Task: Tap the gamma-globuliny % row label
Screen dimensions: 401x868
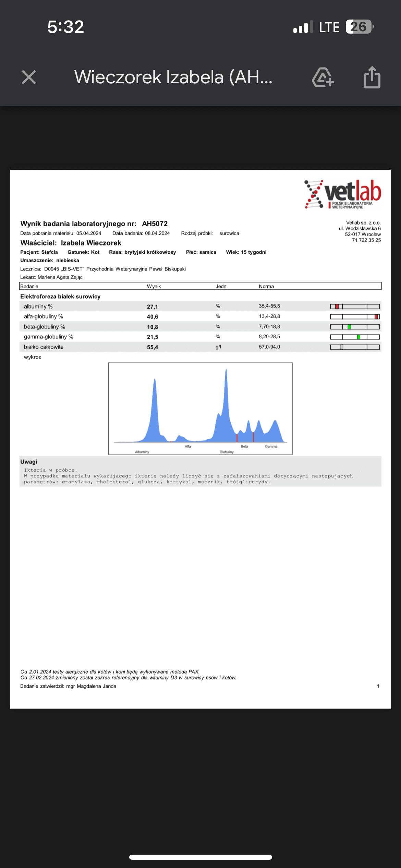Action: (48, 337)
